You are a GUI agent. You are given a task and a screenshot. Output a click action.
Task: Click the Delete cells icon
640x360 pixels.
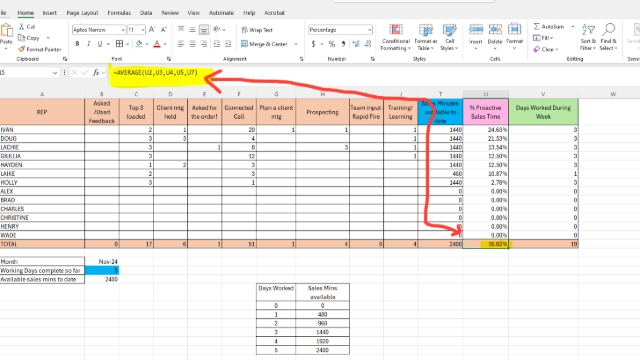point(495,29)
